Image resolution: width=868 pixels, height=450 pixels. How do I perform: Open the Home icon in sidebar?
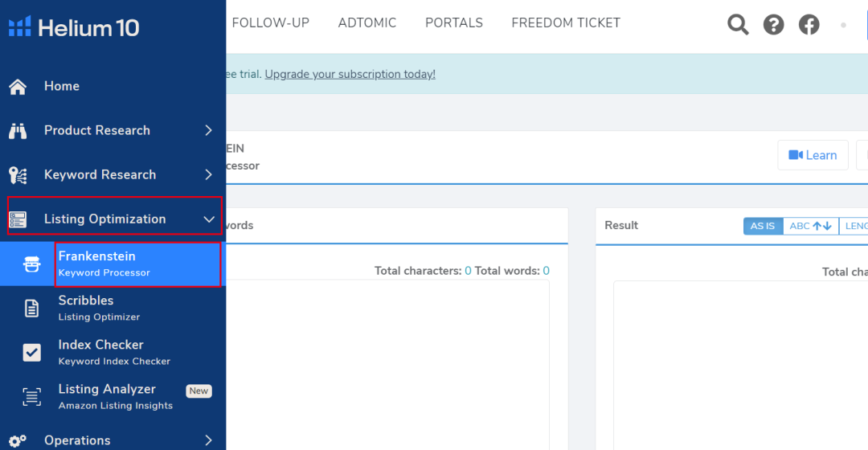click(18, 86)
